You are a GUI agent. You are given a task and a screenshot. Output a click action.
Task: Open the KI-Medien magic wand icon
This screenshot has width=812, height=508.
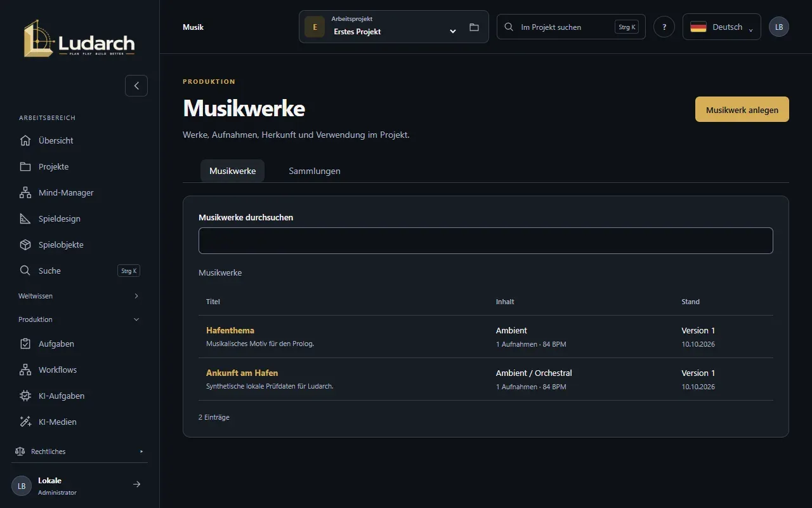point(25,422)
